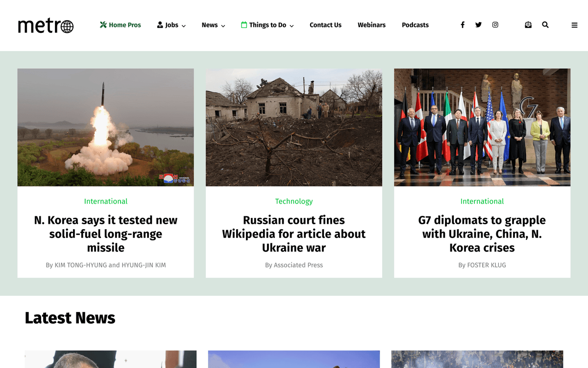The image size is (588, 368).
Task: Open the search magnifier icon
Action: tap(545, 25)
